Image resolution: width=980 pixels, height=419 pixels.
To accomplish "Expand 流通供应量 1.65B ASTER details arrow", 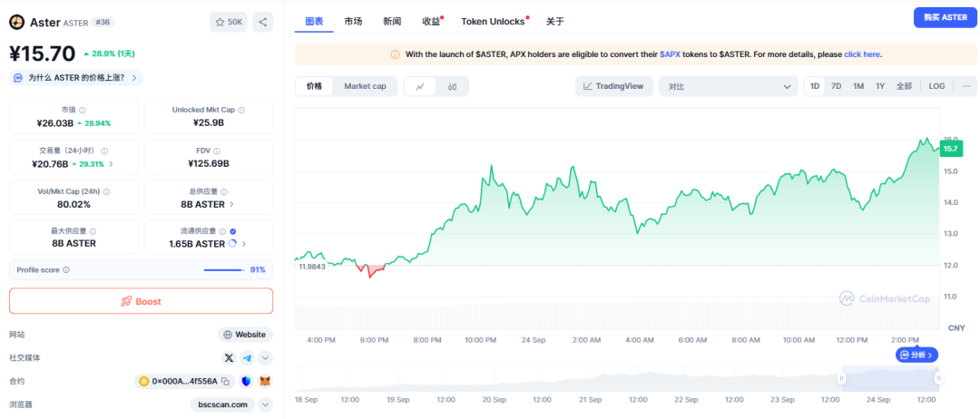I will pyautogui.click(x=244, y=244).
